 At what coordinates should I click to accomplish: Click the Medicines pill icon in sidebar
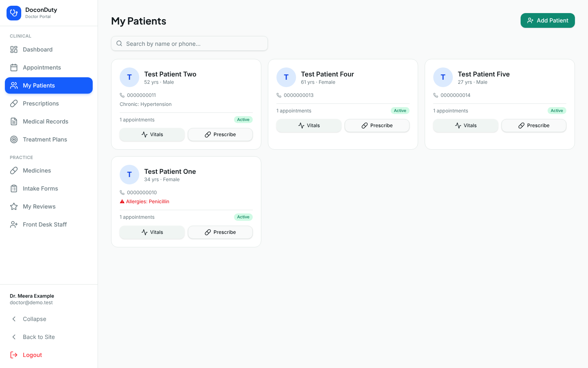[14, 171]
